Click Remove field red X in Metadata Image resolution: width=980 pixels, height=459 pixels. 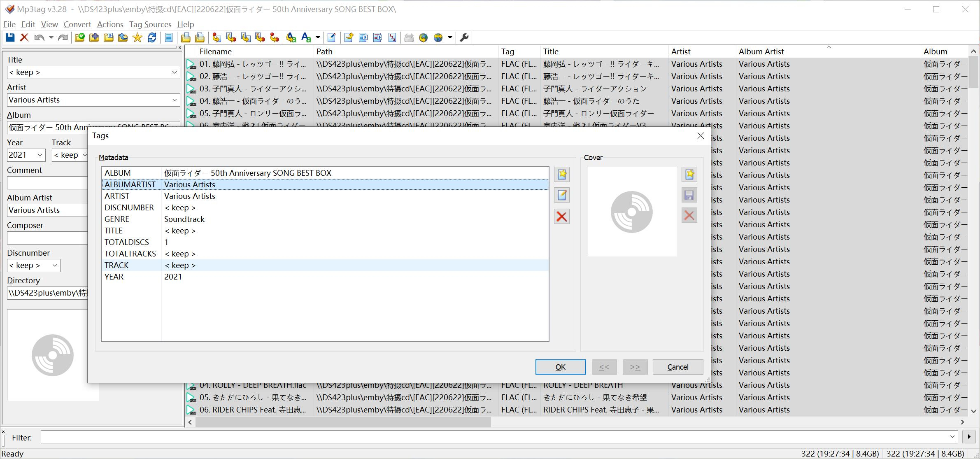click(x=562, y=217)
